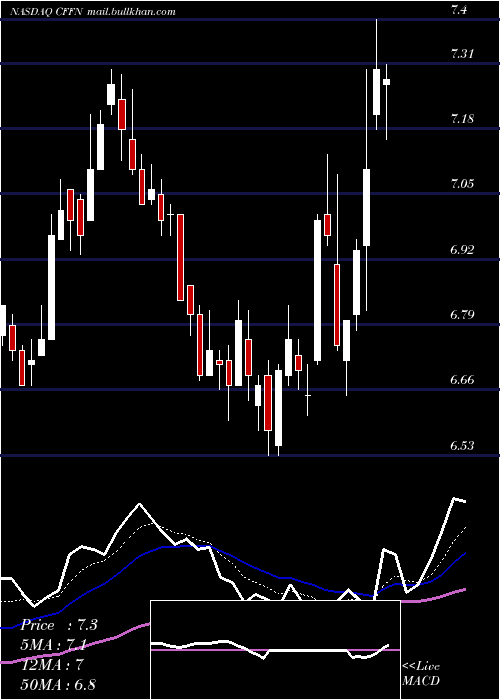Select the 6.53 price axis label

click(462, 446)
